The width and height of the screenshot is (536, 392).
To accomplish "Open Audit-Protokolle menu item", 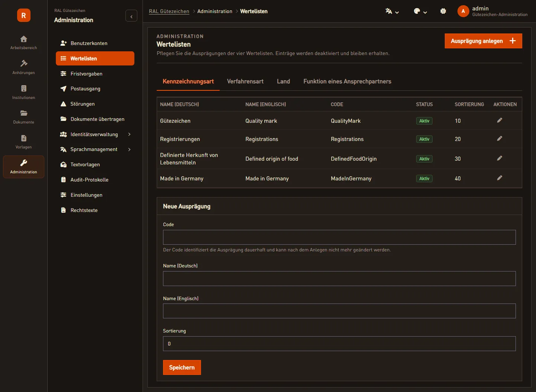I will click(95, 180).
